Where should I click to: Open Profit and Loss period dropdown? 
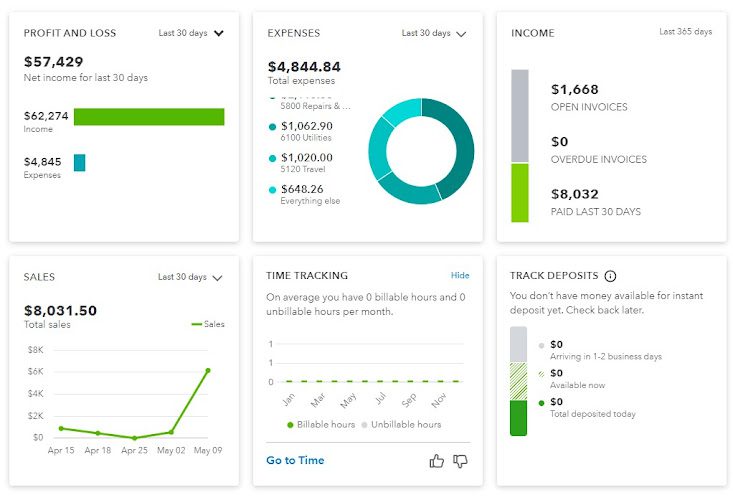click(191, 33)
